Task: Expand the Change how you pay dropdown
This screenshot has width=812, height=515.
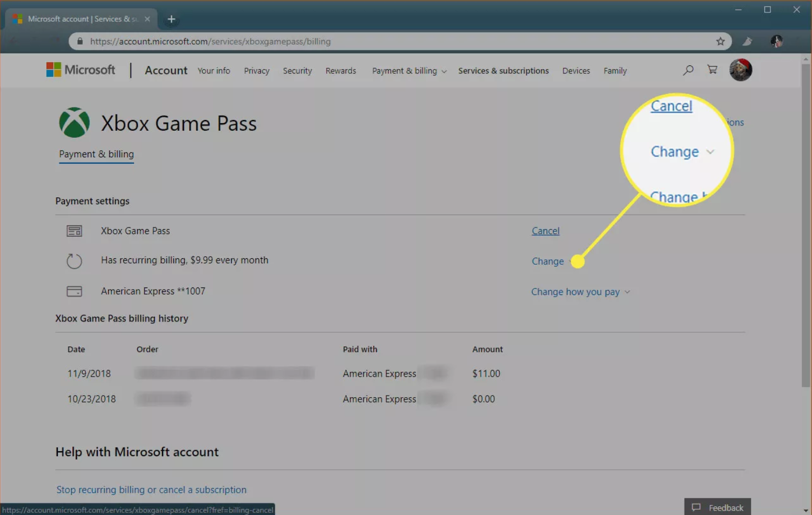Action: 581,292
